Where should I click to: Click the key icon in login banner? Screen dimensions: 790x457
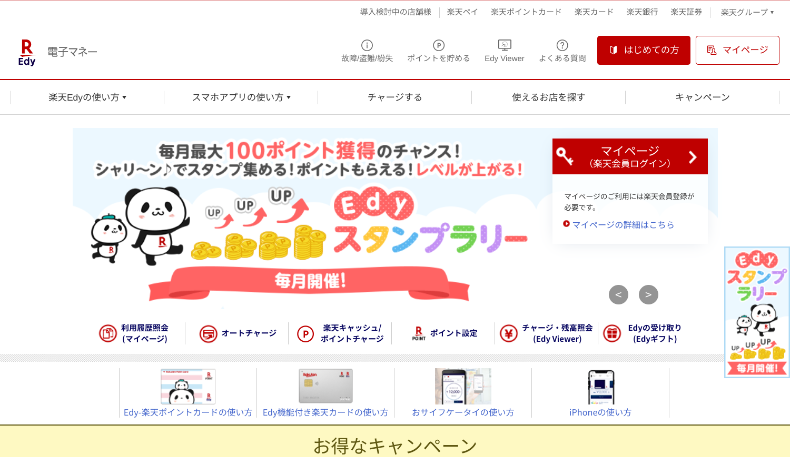(x=565, y=156)
